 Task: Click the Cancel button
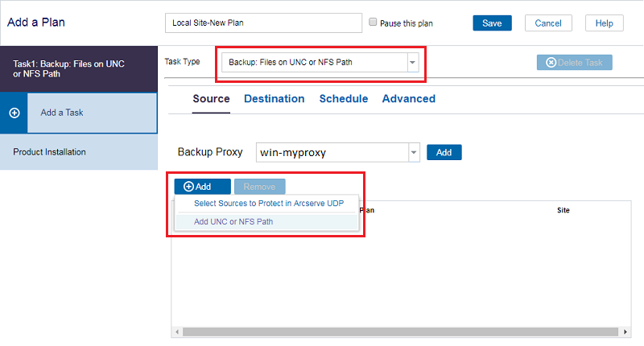pos(548,23)
